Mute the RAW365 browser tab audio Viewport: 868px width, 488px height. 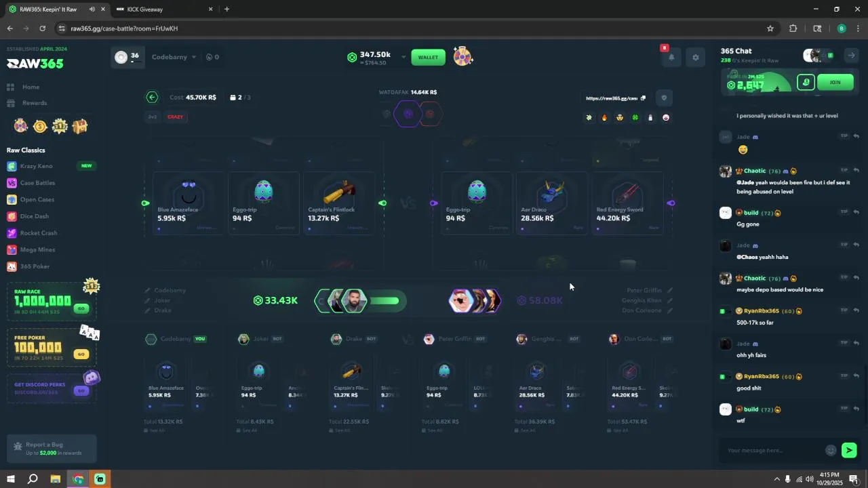point(92,9)
